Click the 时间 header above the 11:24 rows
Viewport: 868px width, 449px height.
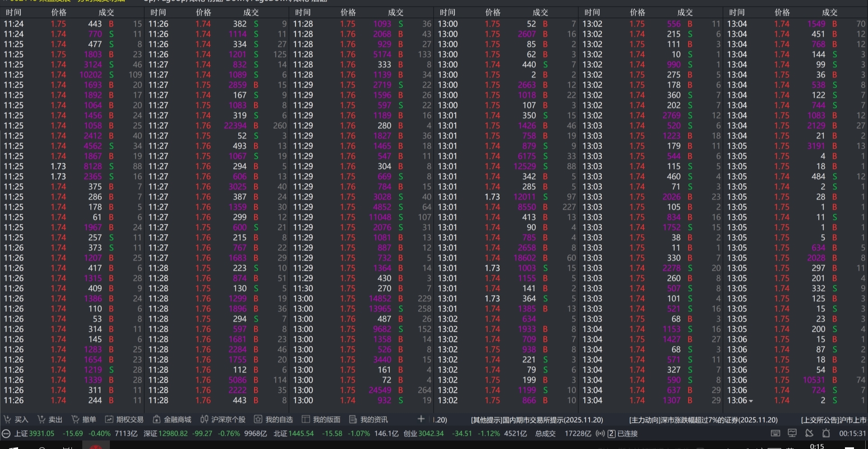coord(14,13)
